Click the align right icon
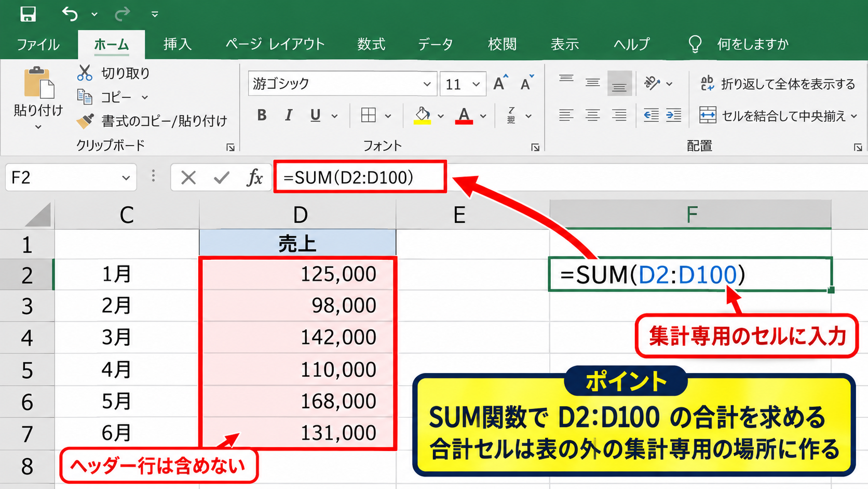Image resolution: width=868 pixels, height=489 pixels. point(619,115)
